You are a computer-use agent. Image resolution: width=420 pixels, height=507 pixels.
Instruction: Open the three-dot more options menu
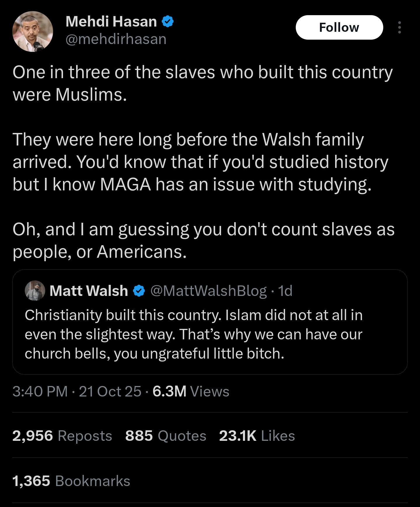(x=399, y=27)
